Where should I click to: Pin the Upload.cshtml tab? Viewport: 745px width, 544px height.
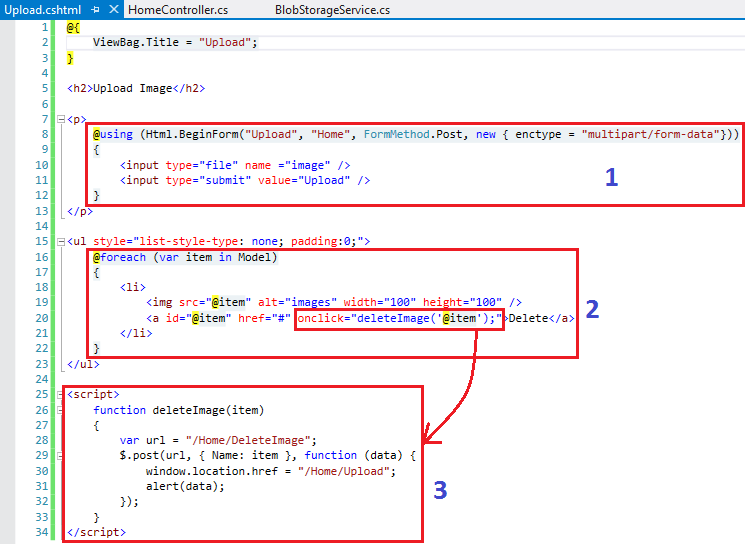96,10
